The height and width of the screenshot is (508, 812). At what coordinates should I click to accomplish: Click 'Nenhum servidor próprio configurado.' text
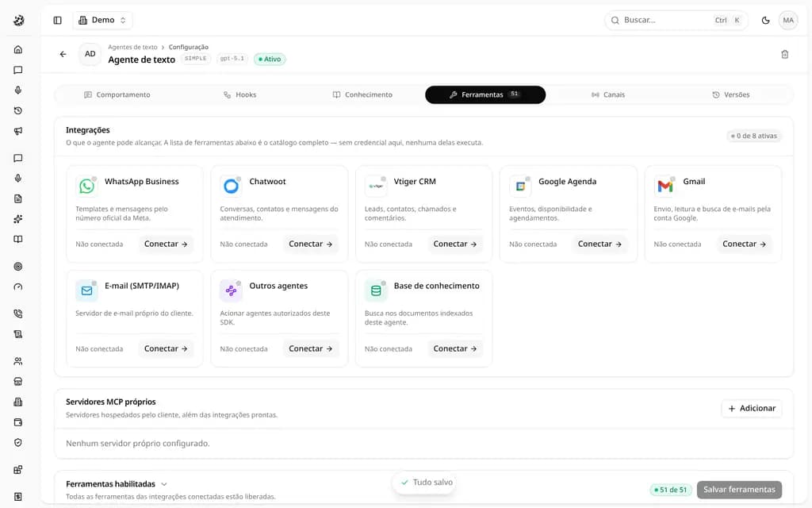(x=138, y=444)
